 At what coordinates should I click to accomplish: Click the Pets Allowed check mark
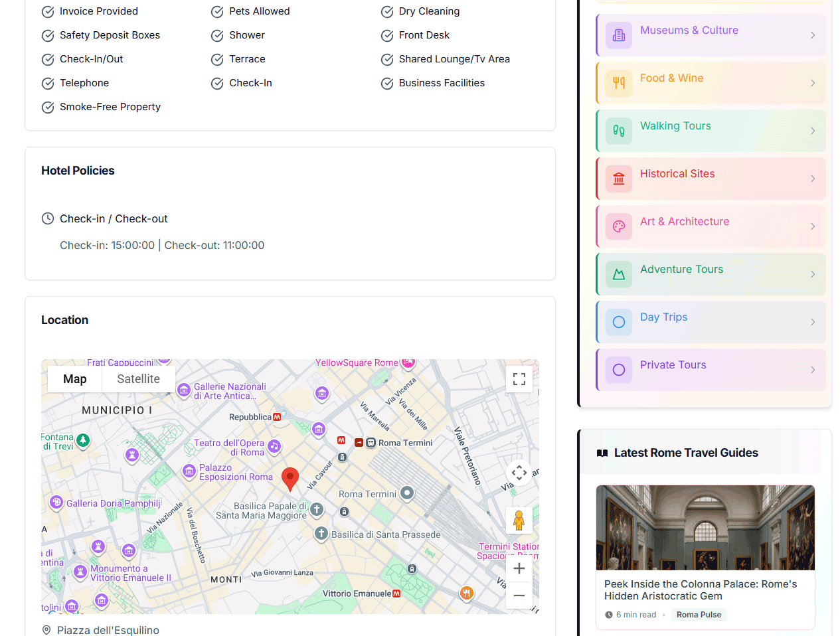tap(217, 12)
